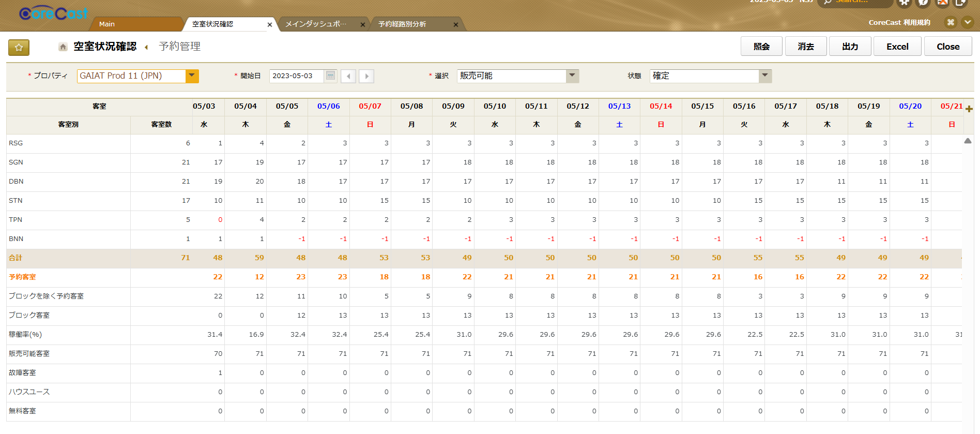Close the 予約経路別分析 tab
The height and width of the screenshot is (434, 980).
(455, 24)
